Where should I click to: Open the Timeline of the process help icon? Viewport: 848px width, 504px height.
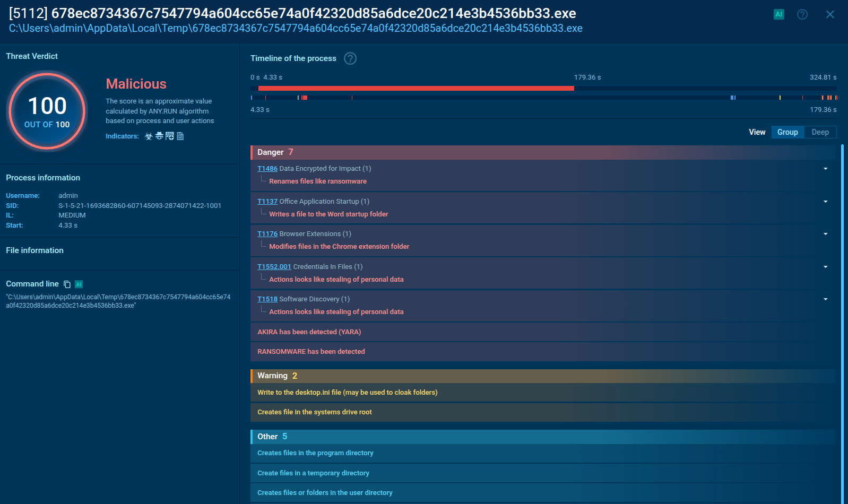click(x=350, y=58)
